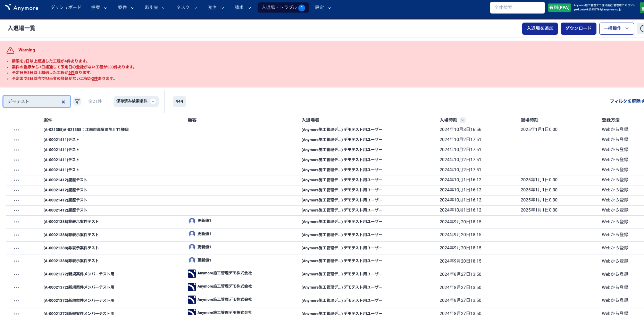Image resolution: width=644 pixels, height=315 pixels.
Task: Click フィルタを解除 link
Action: click(627, 101)
